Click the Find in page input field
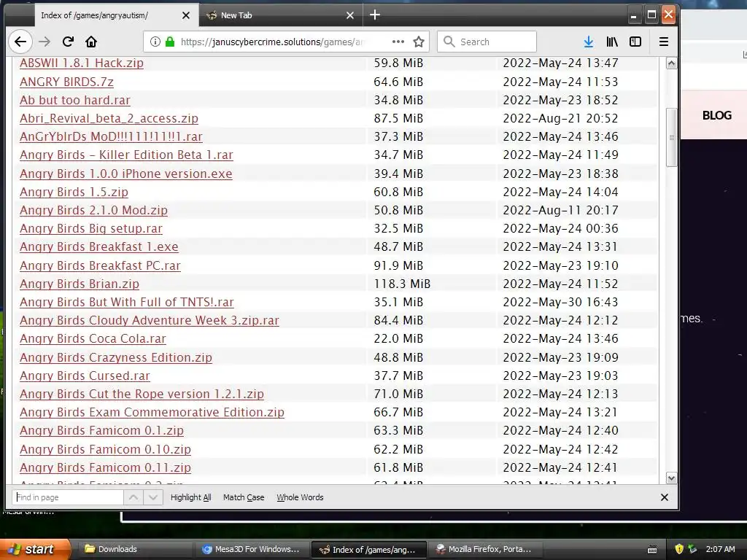 pyautogui.click(x=68, y=497)
